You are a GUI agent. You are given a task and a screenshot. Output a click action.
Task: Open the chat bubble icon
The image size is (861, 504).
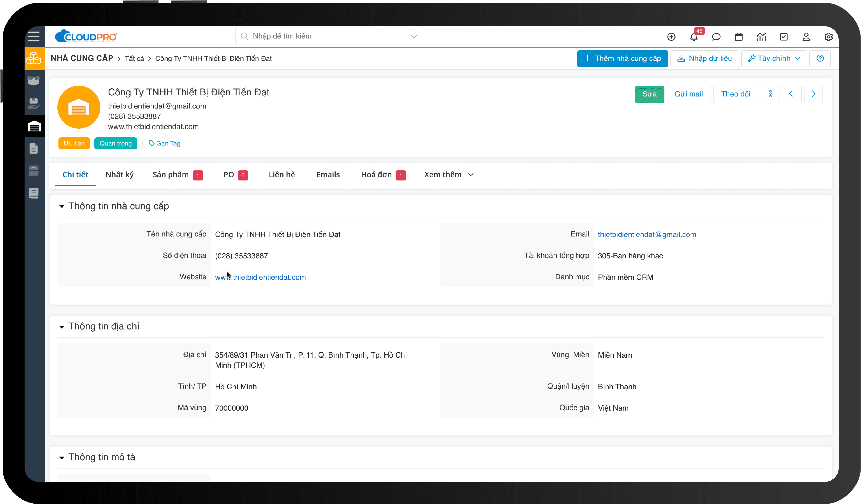716,37
